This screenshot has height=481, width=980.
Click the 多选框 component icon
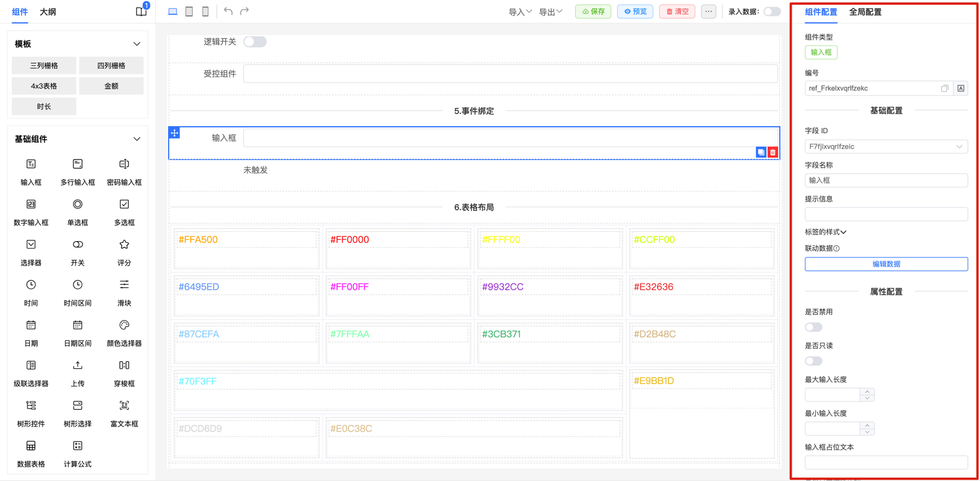pos(124,204)
